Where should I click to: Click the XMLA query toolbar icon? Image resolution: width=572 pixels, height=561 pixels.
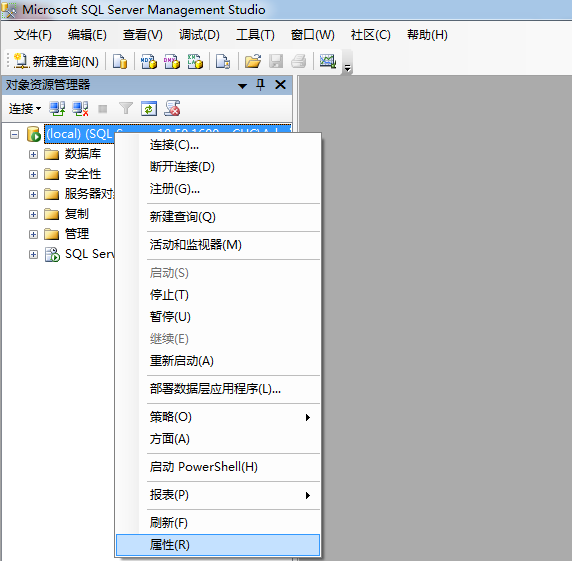coord(195,61)
